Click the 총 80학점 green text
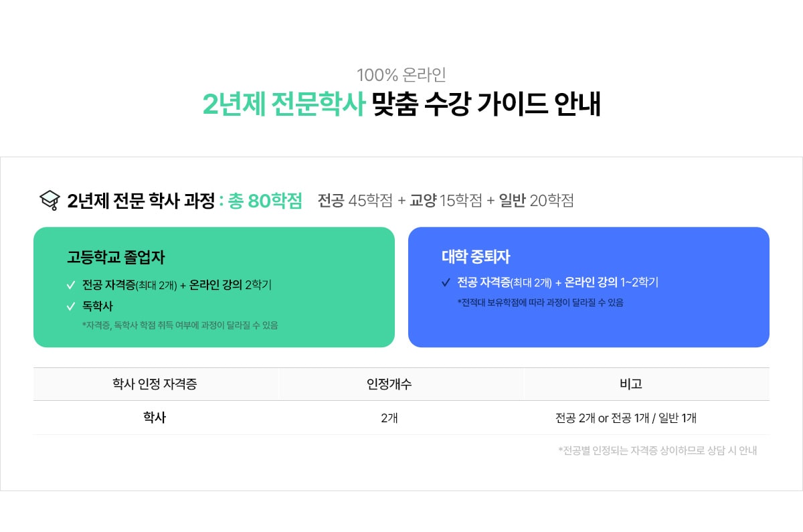This screenshot has width=803, height=532. (x=265, y=201)
